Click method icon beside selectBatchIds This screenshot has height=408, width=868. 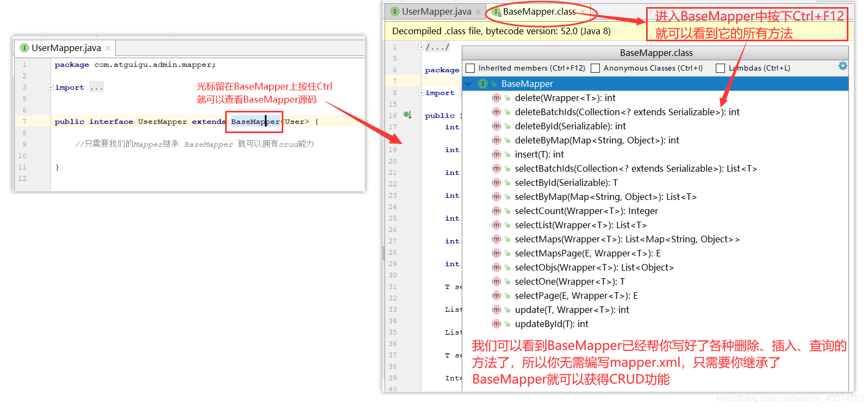(x=496, y=168)
